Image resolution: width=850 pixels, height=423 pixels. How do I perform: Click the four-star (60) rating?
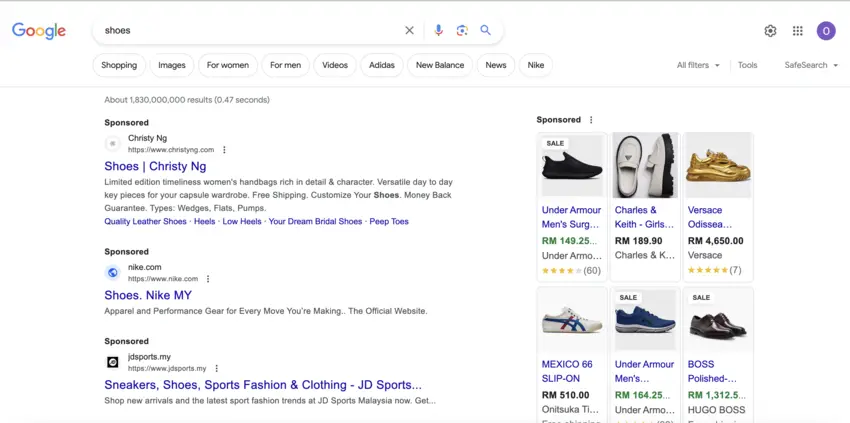[x=571, y=270]
